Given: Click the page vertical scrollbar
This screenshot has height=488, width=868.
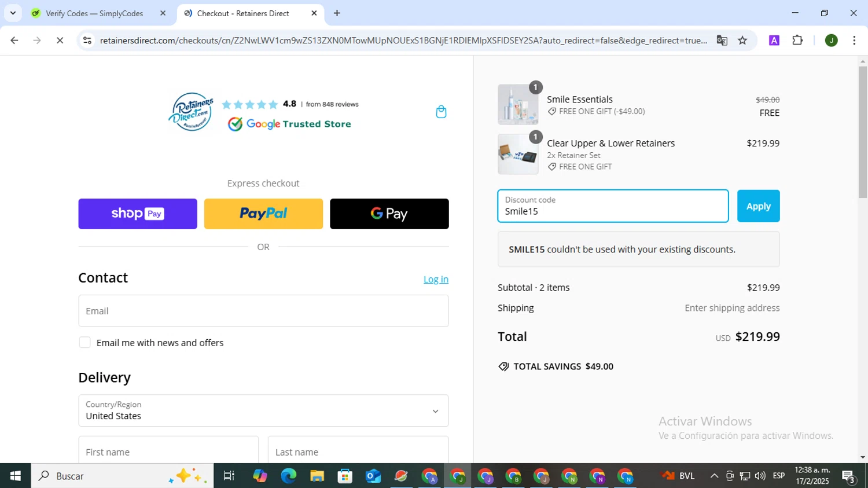Looking at the screenshot, I should pos(863,132).
